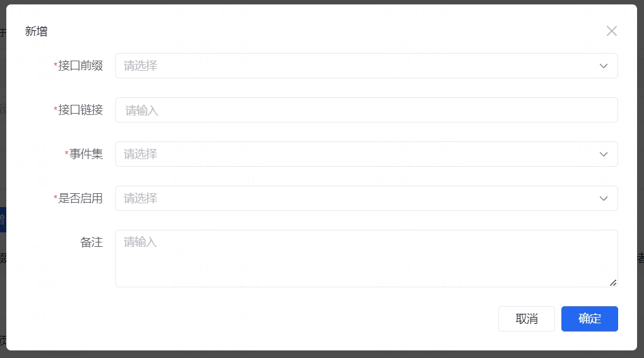Click the 接口前缀 field label
Viewport: 644px width, 358px height.
click(81, 66)
